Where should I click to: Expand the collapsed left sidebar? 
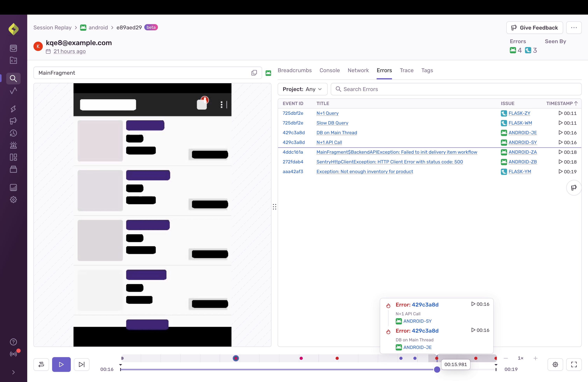(13, 372)
